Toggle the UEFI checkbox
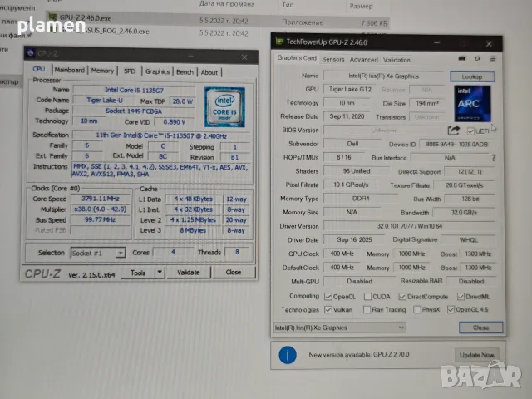532x399 pixels. click(x=470, y=131)
